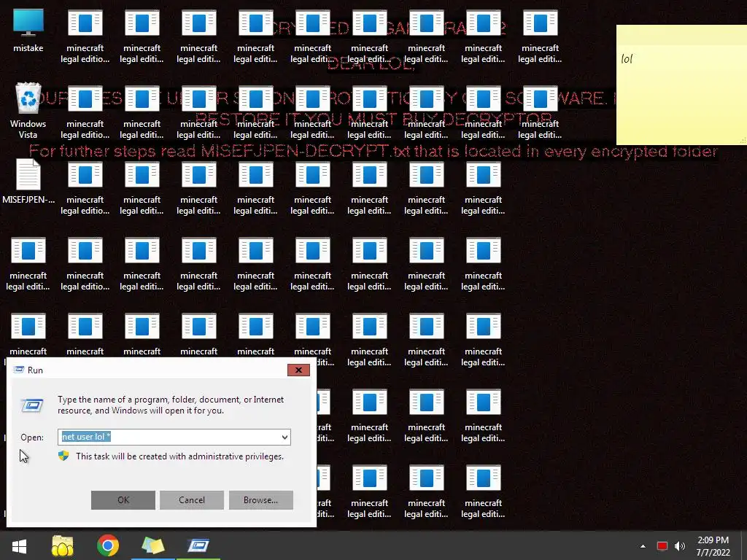The image size is (747, 560).
Task: Close the Run dialog with the X
Action: (298, 370)
